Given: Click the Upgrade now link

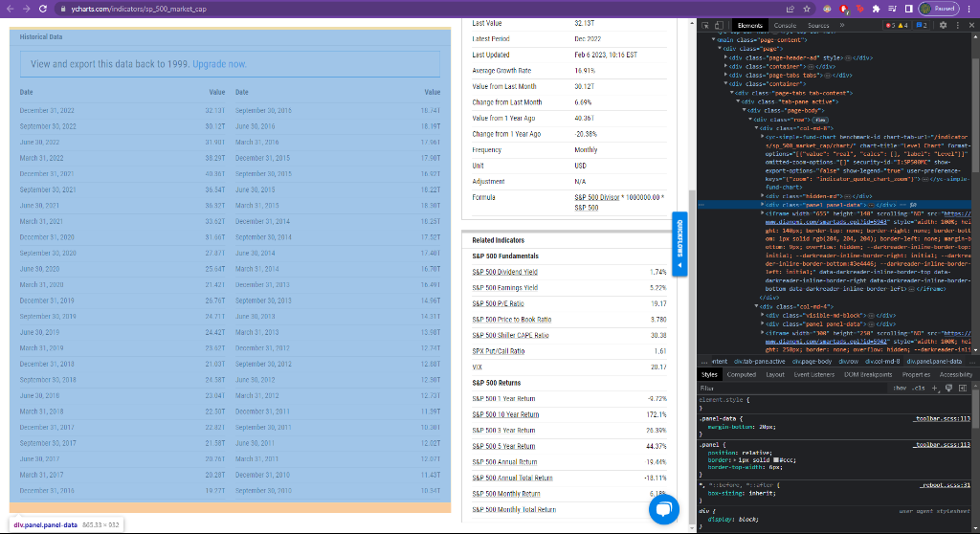Looking at the screenshot, I should tap(219, 64).
